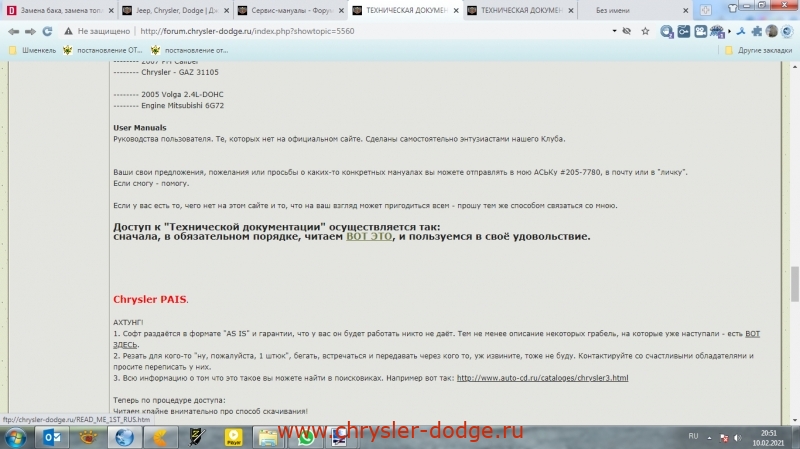Open the orange shell app in taskbar

tap(160, 438)
